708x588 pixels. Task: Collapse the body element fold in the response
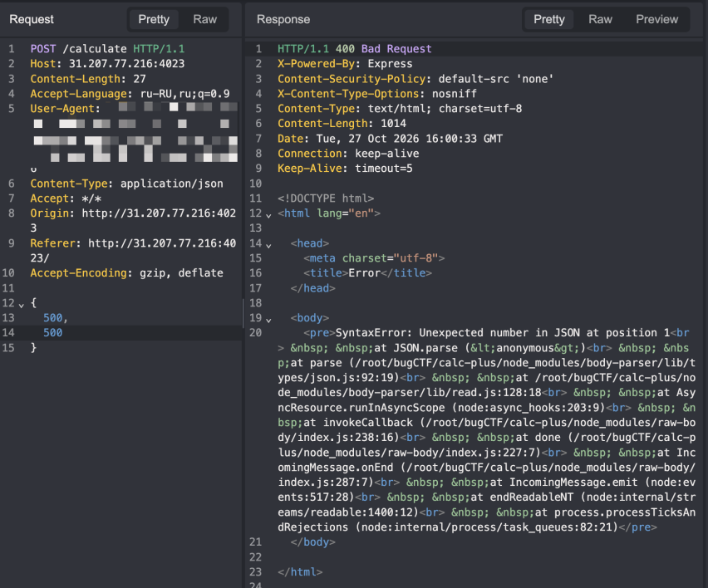(x=268, y=321)
